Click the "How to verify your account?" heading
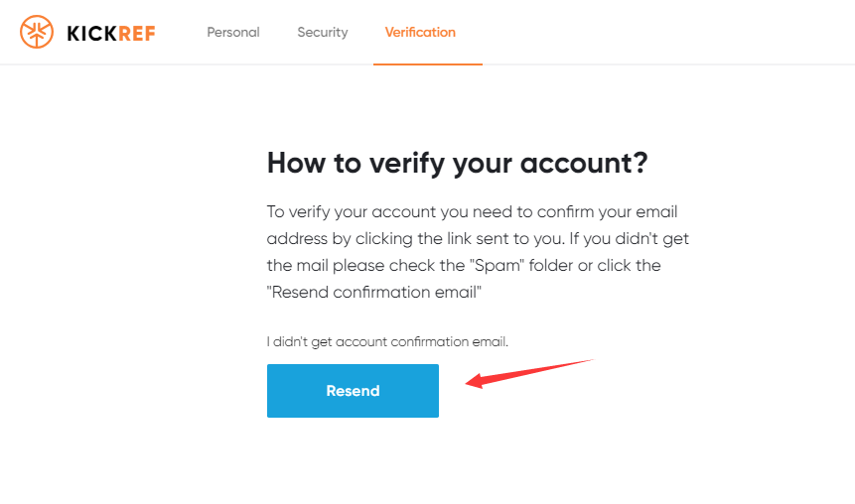This screenshot has height=504, width=855. pyautogui.click(x=457, y=164)
